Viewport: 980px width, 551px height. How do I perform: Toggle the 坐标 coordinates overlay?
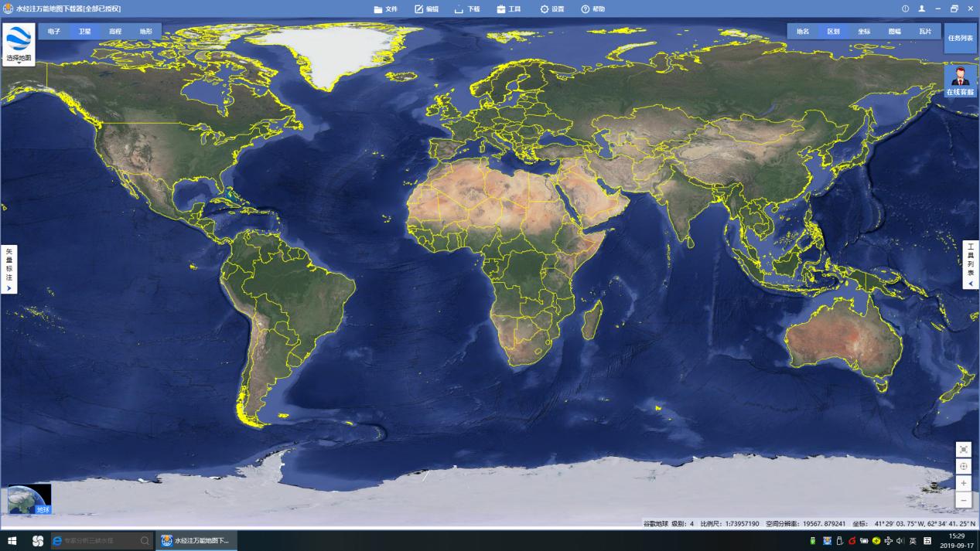[x=864, y=32]
